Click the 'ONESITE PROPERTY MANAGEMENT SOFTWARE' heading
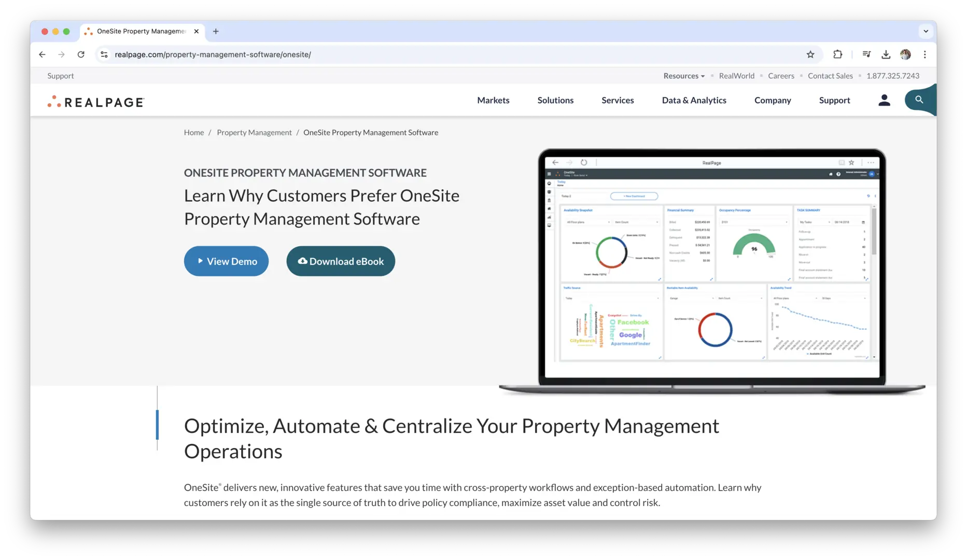This screenshot has width=967, height=560. [x=305, y=173]
